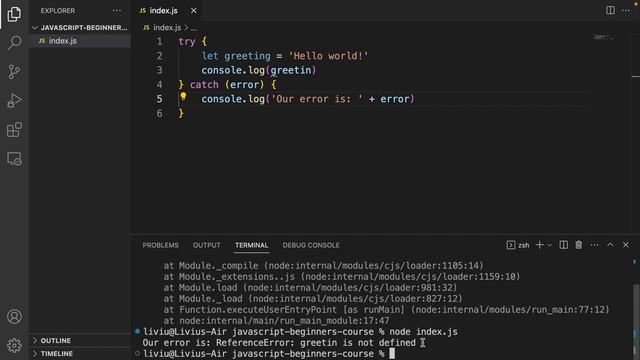Open the Explorer view in activity bar
Viewport: 640px width, 360px height.
(14, 14)
